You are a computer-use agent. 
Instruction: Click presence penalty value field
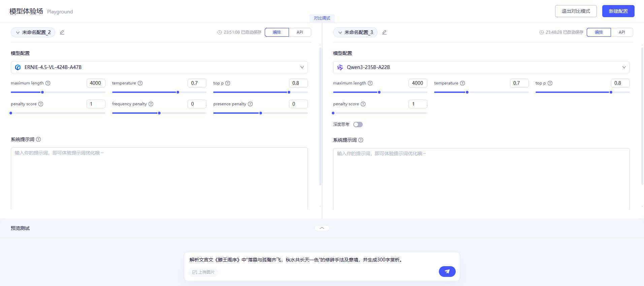click(x=298, y=104)
